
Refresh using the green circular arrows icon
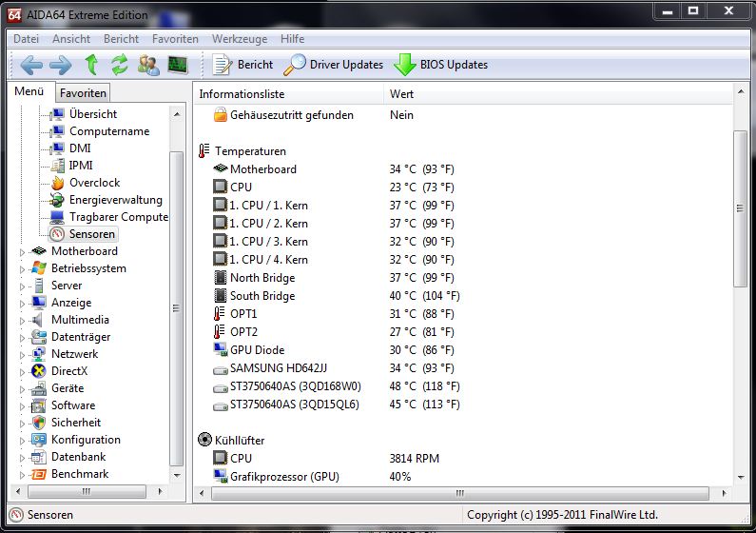120,65
